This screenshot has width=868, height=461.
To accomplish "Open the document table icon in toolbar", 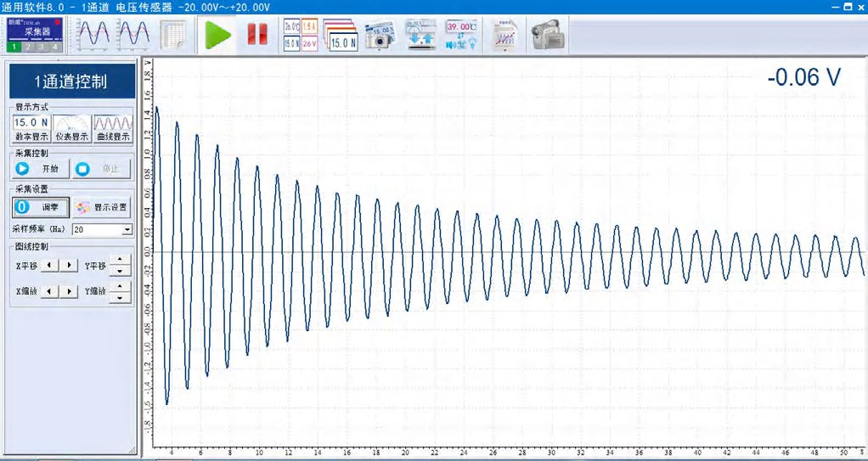I will pos(173,35).
